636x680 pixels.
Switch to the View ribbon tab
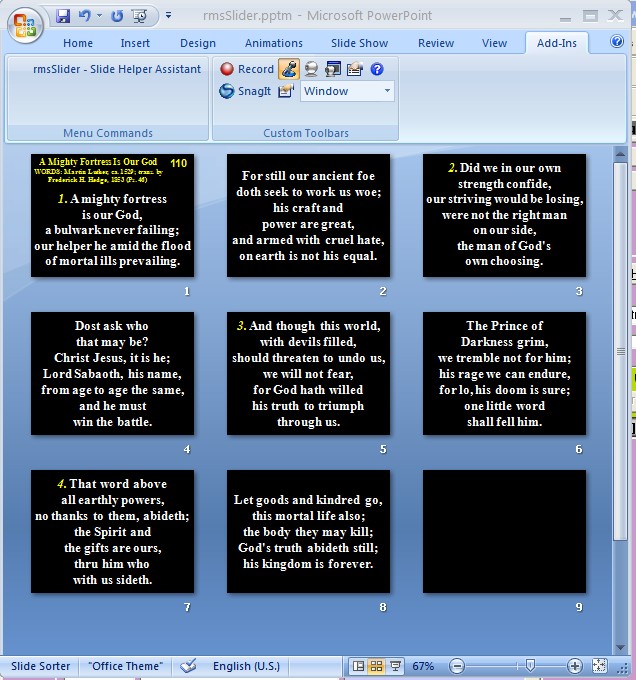(x=494, y=43)
